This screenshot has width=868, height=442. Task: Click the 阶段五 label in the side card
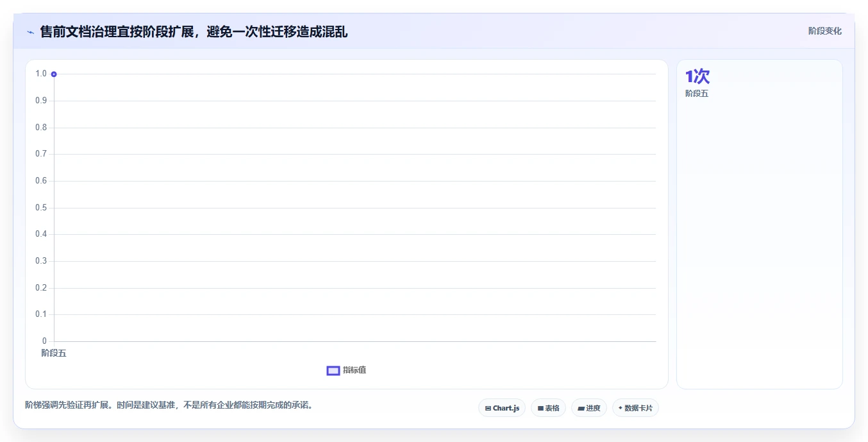click(x=697, y=94)
